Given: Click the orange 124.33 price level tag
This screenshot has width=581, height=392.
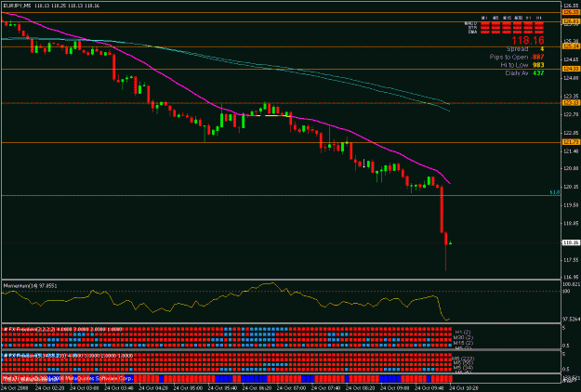Looking at the screenshot, I should [x=571, y=69].
